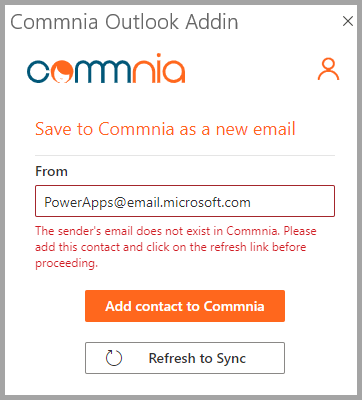Click the 'Sync' word on the refresh button

pos(231,359)
